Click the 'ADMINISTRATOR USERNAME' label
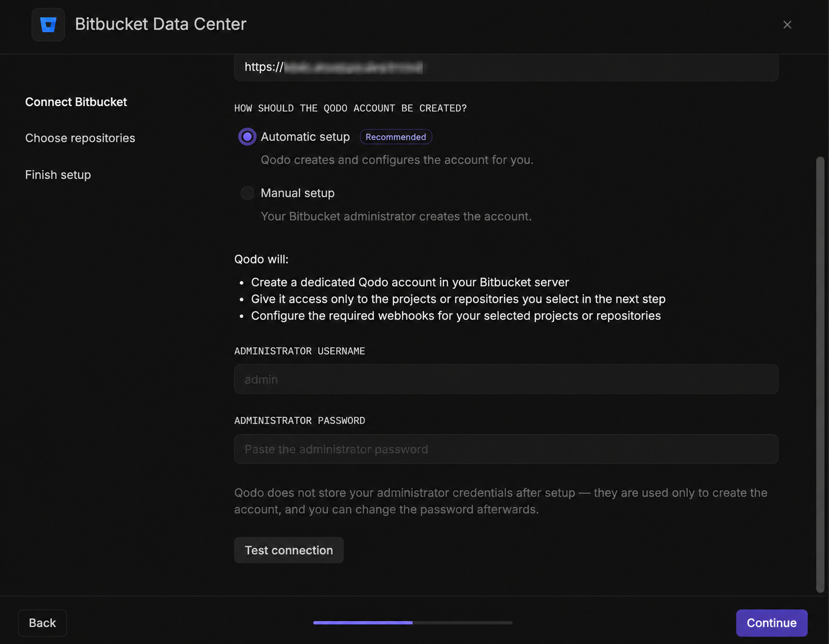This screenshot has height=644, width=829. pos(299,351)
